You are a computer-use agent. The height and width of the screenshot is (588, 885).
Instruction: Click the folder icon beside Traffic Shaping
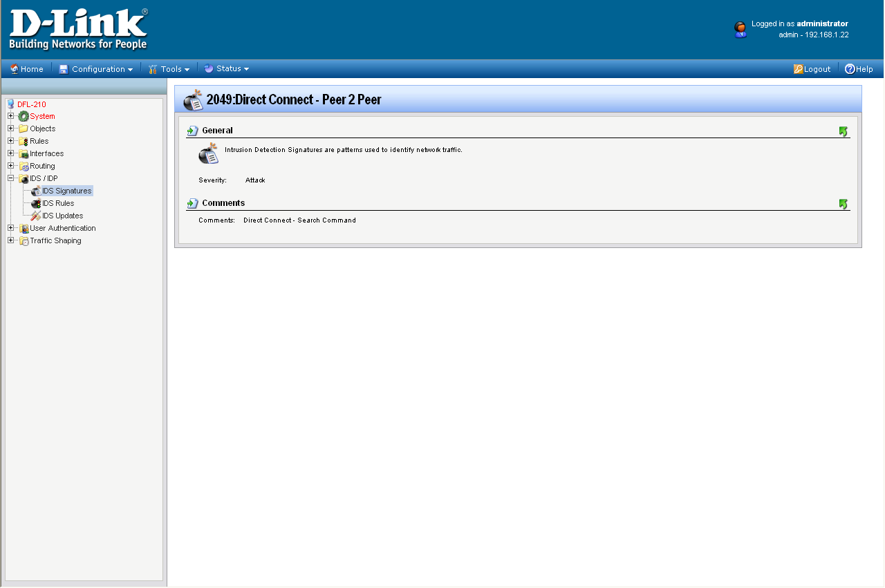[24, 240]
